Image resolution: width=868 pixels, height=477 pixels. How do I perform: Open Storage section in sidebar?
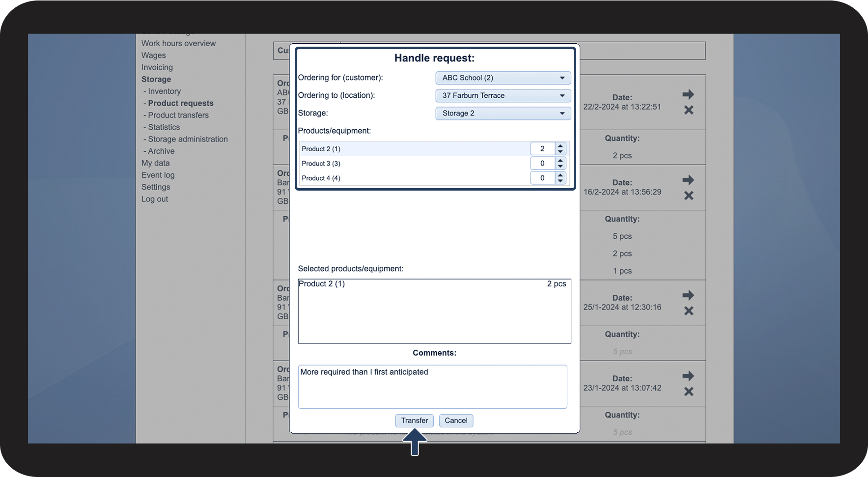point(156,79)
